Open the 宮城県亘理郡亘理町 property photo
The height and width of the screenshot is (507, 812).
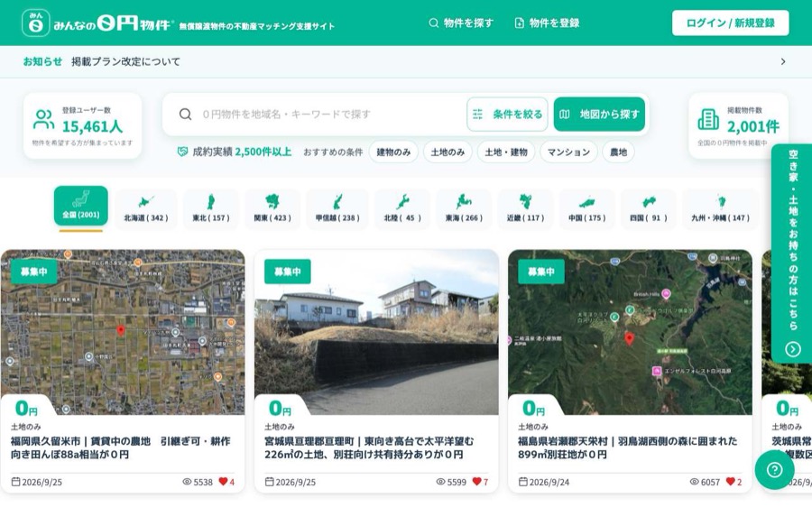[376, 332]
